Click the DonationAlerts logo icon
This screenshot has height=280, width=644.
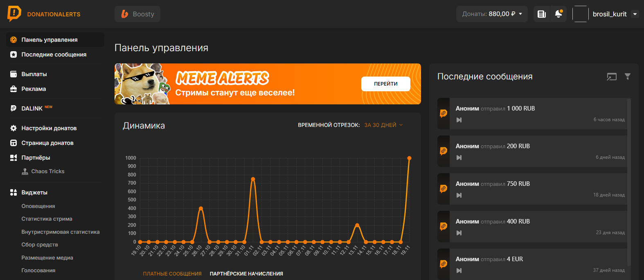[x=14, y=14]
